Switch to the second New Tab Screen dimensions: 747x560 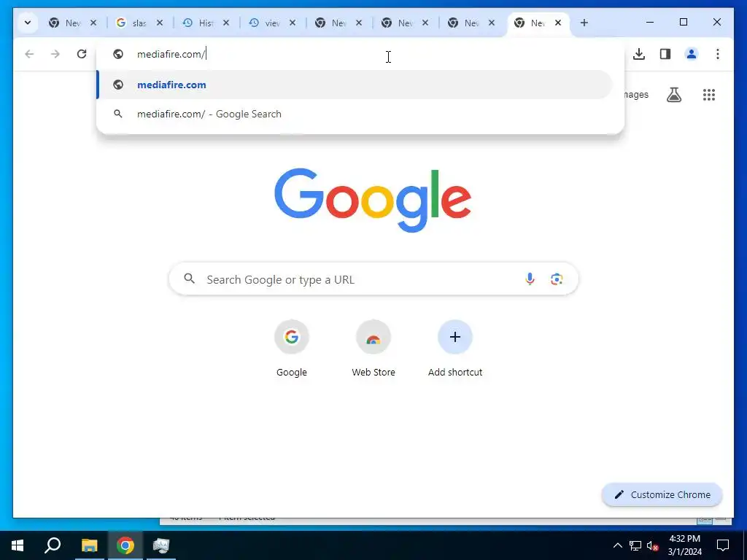[x=338, y=23]
